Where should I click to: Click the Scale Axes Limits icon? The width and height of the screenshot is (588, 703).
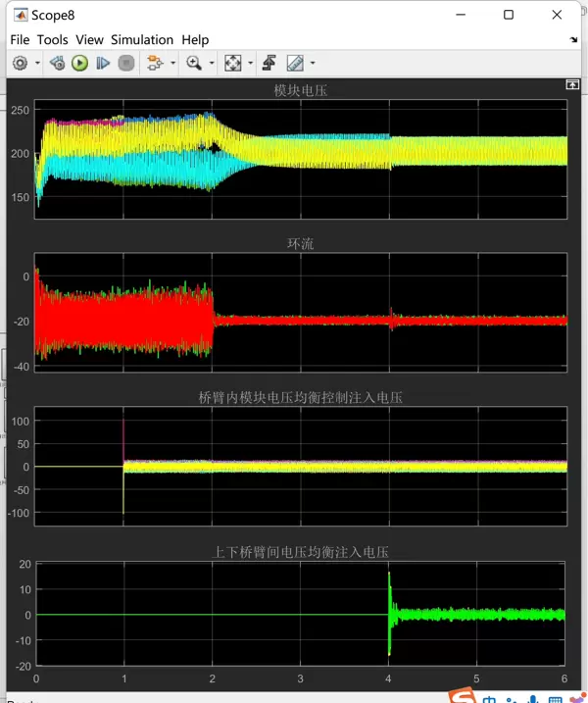coord(232,63)
